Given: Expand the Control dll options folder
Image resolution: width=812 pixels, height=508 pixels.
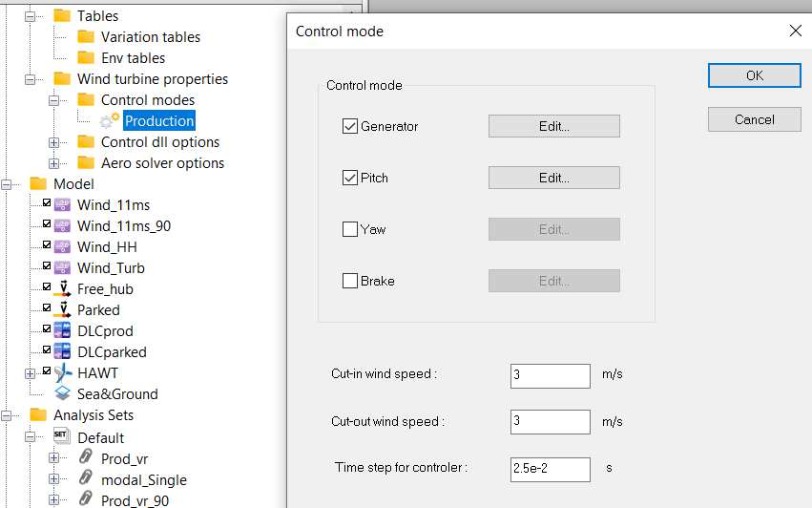Looking at the screenshot, I should (x=54, y=142).
